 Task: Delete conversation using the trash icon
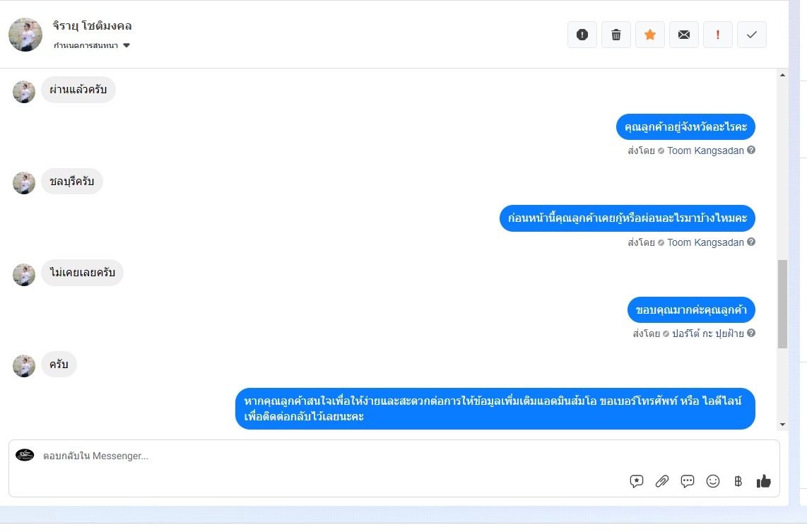616,35
